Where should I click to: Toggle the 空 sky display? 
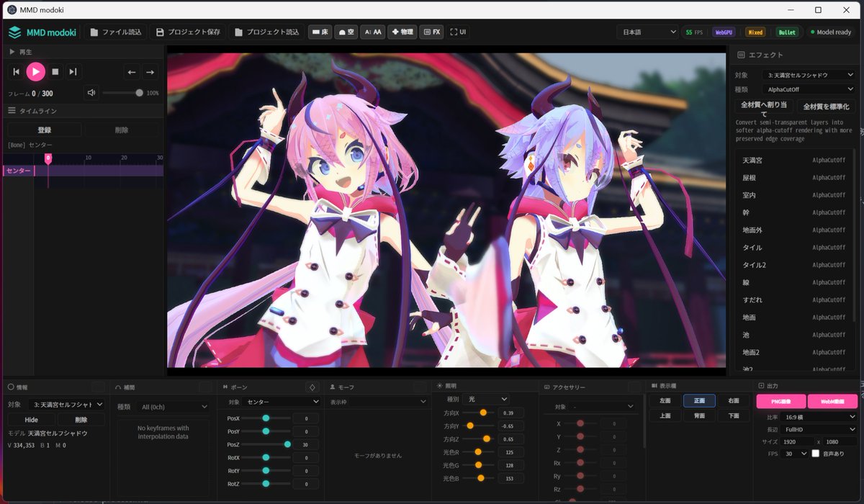346,32
